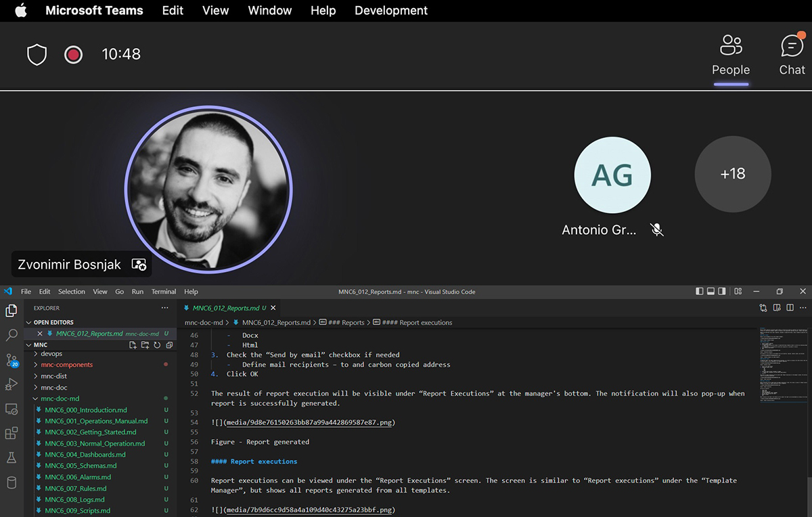Open the Extensions view in activity bar
Viewport: 812px width, 517px height.
click(12, 433)
